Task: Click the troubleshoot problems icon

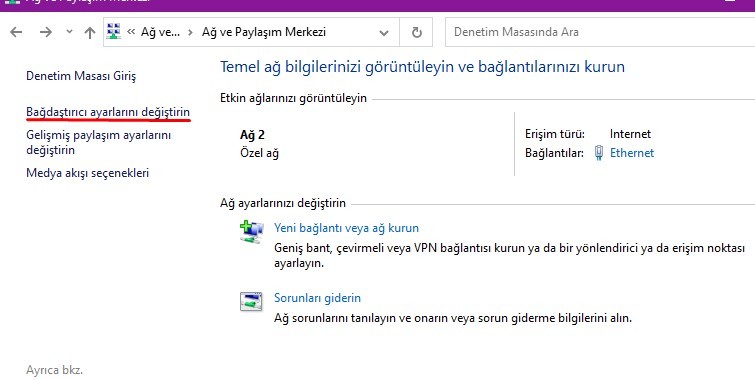Action: point(251,301)
